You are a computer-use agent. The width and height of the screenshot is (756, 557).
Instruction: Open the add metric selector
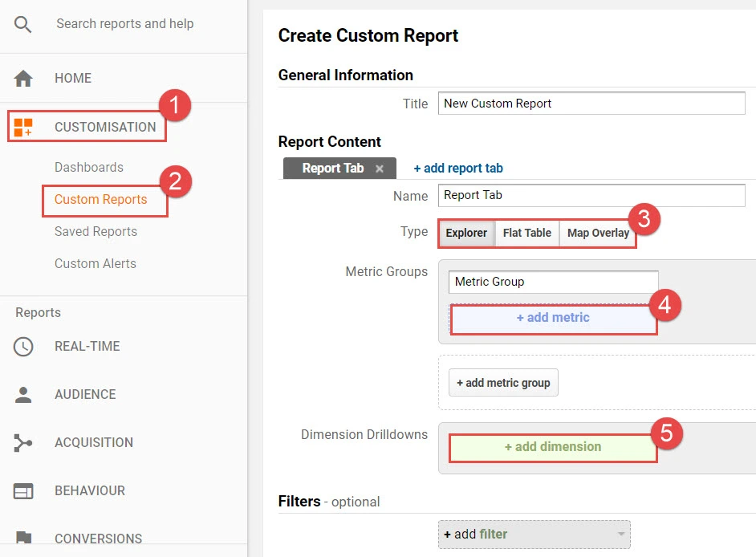(x=553, y=318)
